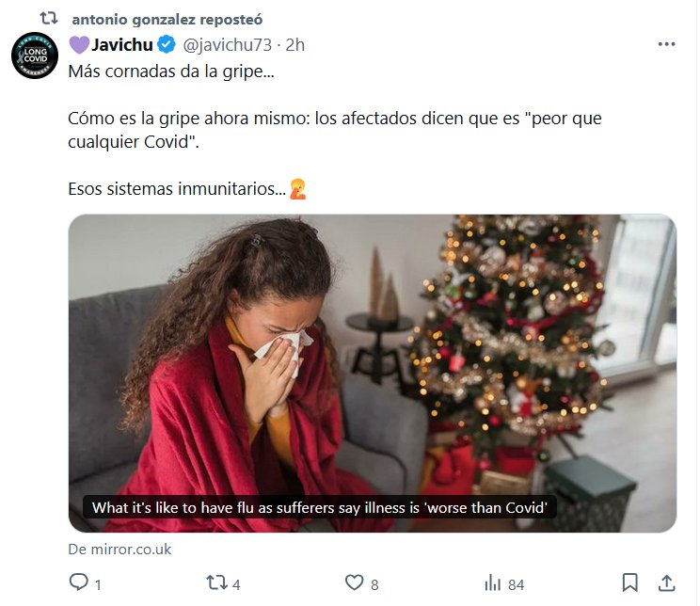Open the 'De mirror.co.uk' source link
The height and width of the screenshot is (606, 700).
pyautogui.click(x=119, y=550)
